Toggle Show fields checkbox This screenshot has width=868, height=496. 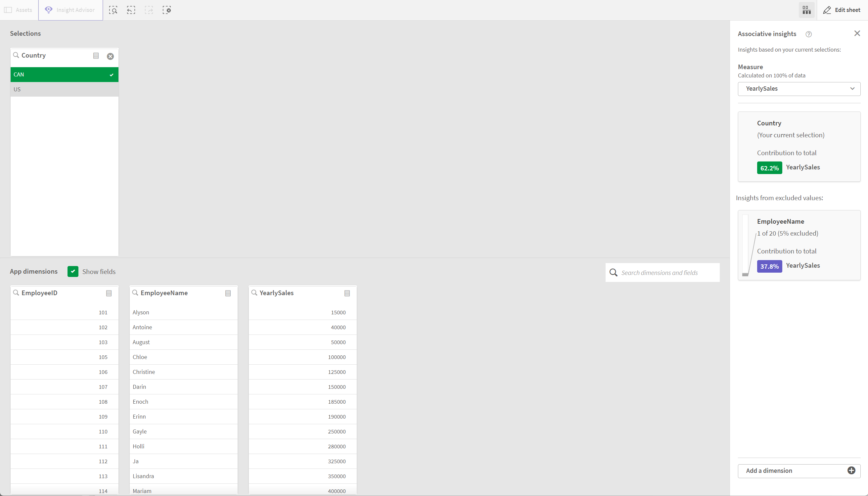[73, 271]
